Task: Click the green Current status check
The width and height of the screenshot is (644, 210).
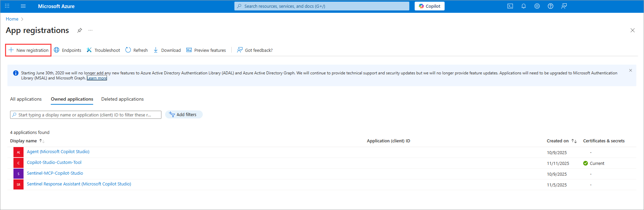Action: pos(585,163)
